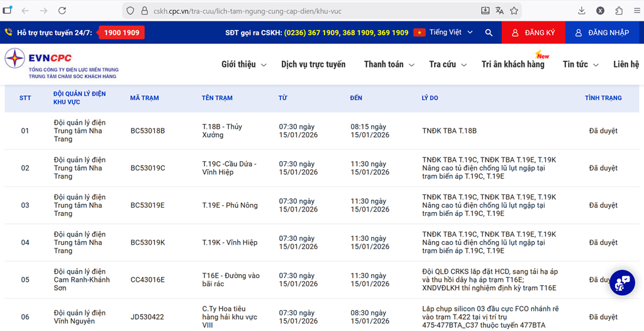Click the browser back arrow
Image resolution: width=644 pixels, height=331 pixels.
[25, 11]
